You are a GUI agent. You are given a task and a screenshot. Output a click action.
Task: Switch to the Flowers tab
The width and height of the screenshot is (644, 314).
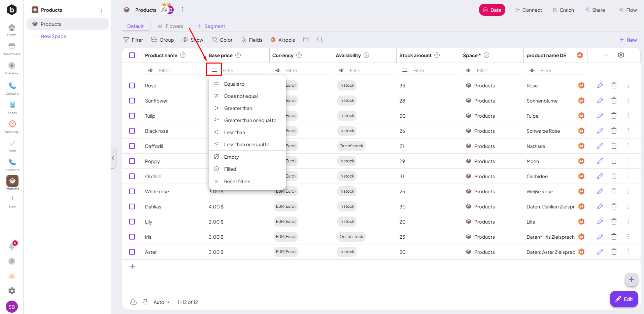170,26
